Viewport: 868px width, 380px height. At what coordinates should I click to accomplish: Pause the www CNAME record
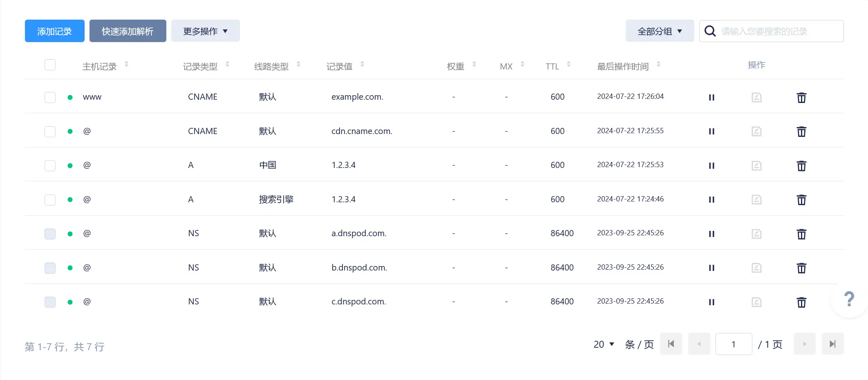pyautogui.click(x=711, y=97)
